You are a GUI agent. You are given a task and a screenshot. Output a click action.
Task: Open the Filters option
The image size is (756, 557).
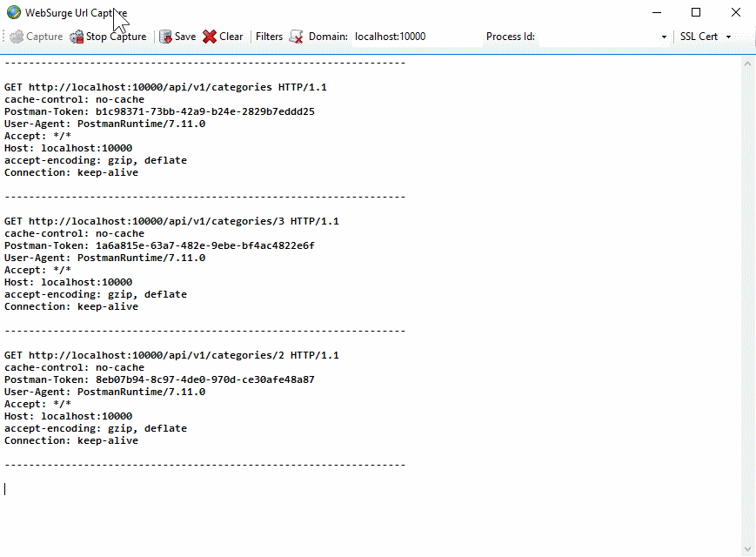click(x=269, y=37)
